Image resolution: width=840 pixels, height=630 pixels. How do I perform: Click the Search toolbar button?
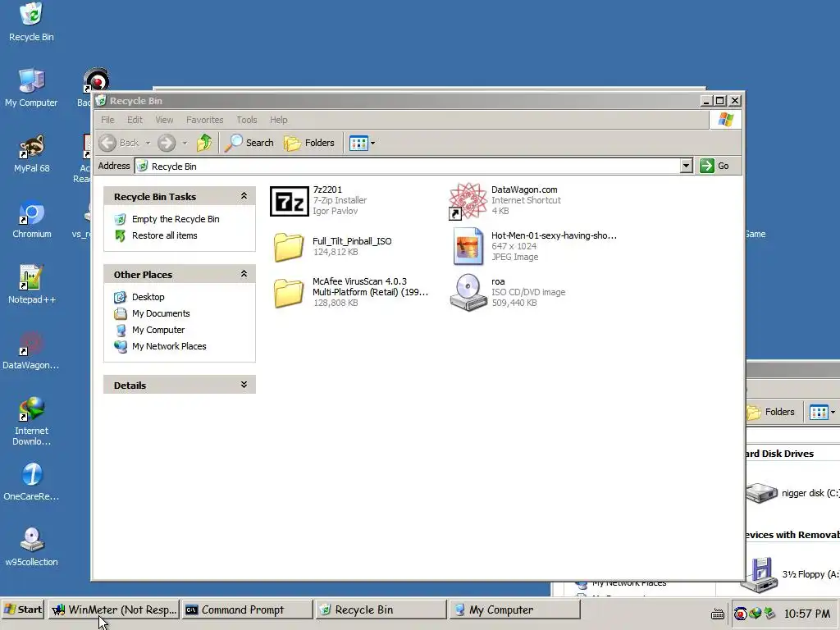[249, 143]
